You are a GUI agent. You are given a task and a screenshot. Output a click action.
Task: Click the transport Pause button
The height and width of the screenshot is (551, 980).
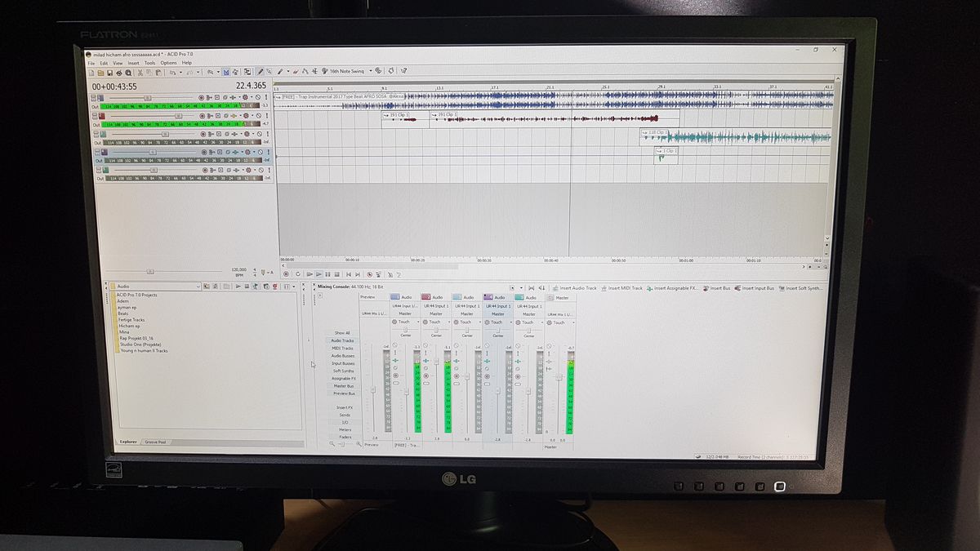327,274
